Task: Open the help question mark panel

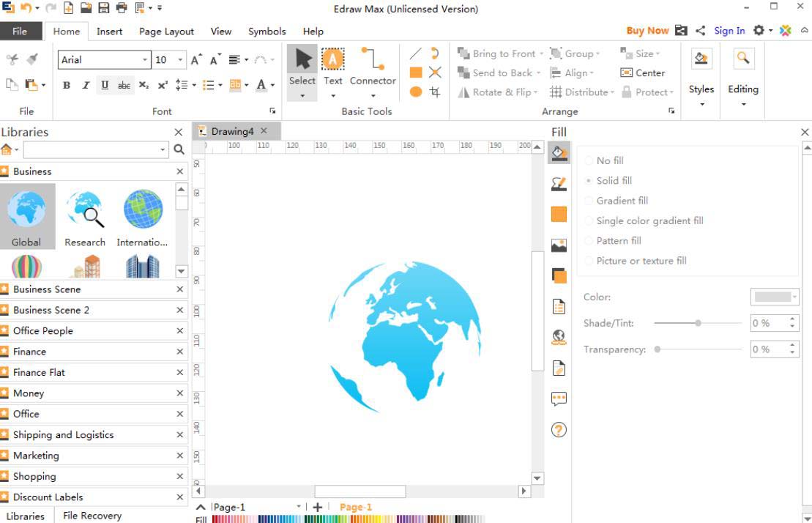Action: coord(559,430)
